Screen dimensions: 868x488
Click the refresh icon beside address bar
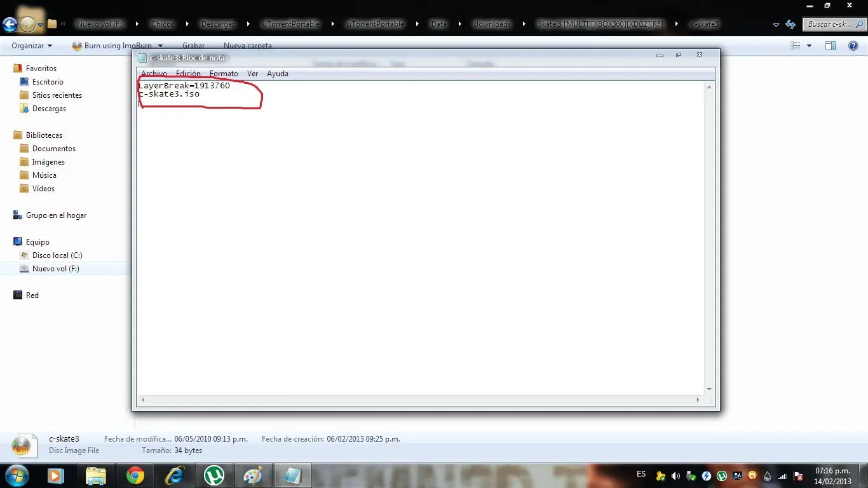(790, 24)
